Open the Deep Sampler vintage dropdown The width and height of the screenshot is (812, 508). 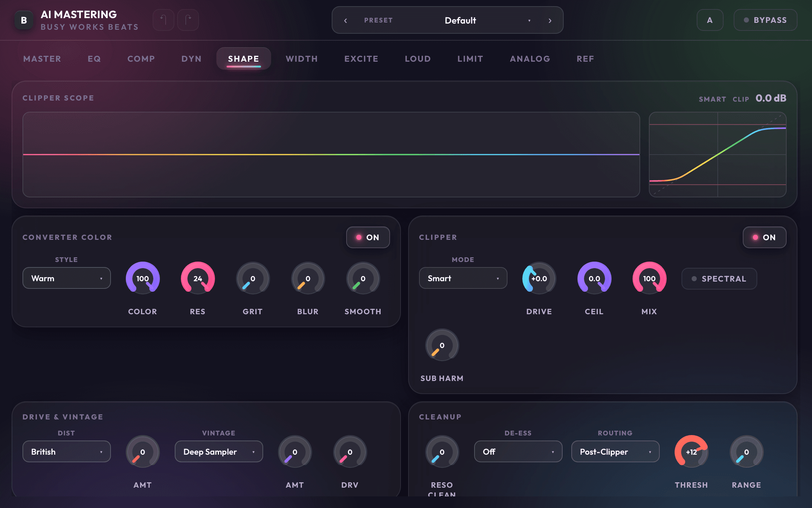tap(219, 452)
